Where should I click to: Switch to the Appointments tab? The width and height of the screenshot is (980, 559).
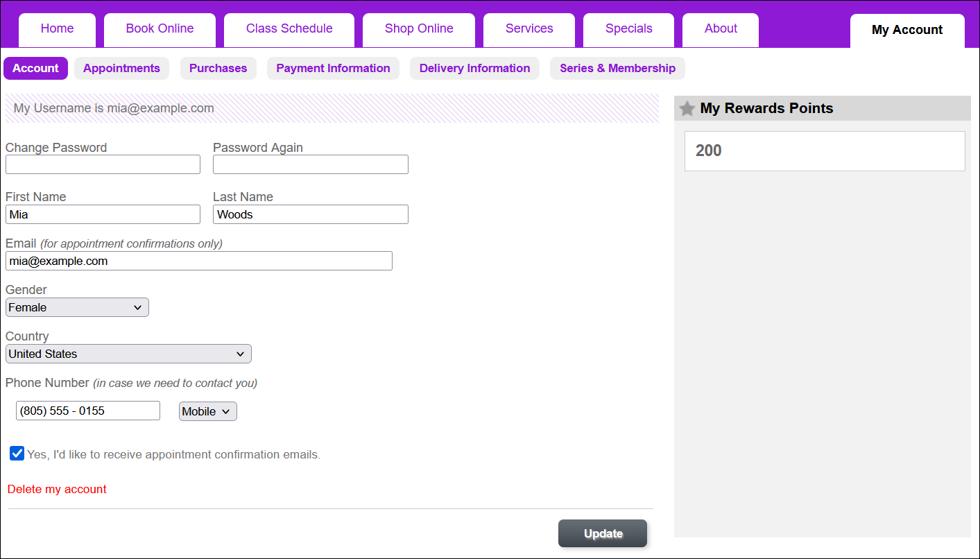point(121,68)
